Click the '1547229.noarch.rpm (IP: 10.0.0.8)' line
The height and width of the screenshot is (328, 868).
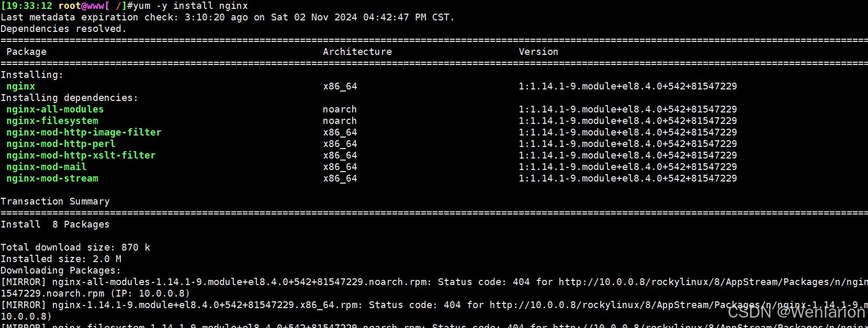(95, 293)
